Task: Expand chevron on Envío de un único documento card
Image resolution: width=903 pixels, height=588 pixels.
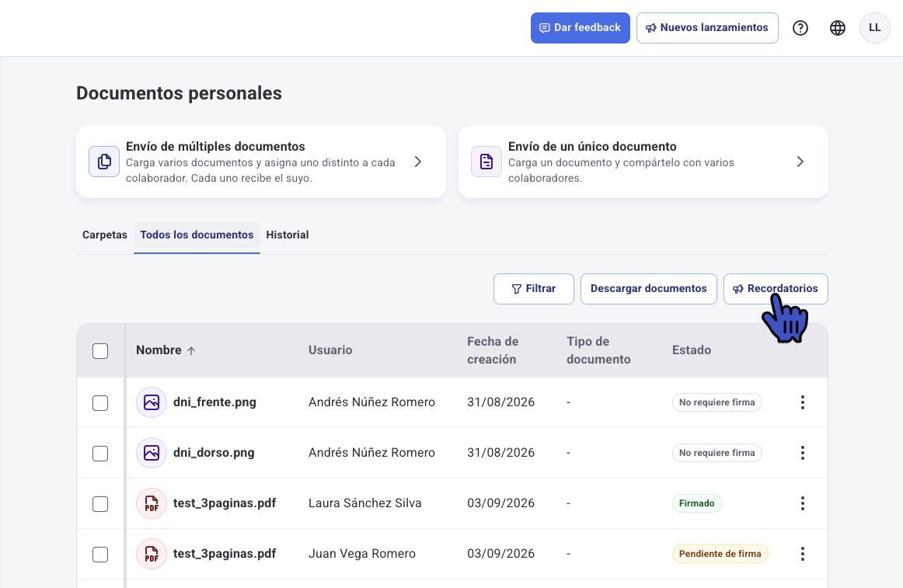Action: click(800, 162)
